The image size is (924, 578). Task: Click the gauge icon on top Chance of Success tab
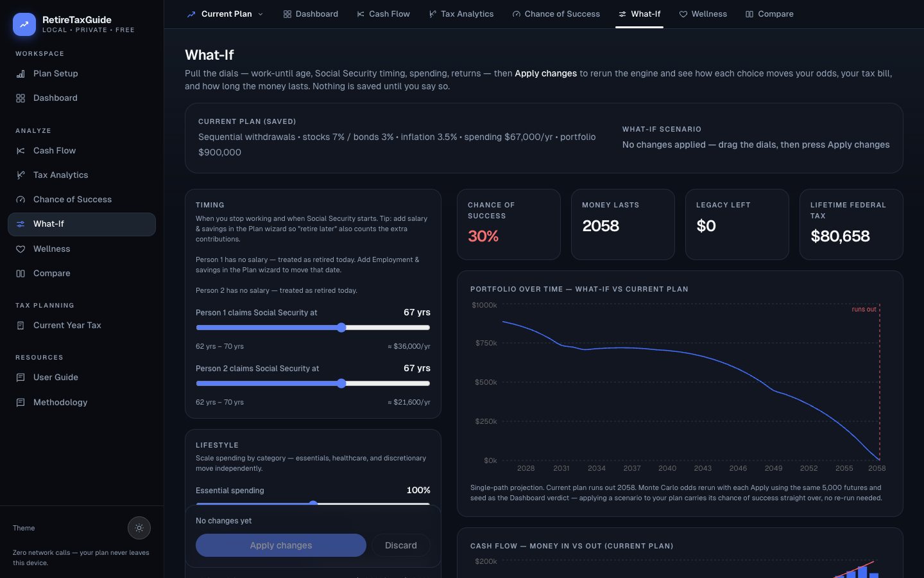pyautogui.click(x=517, y=14)
